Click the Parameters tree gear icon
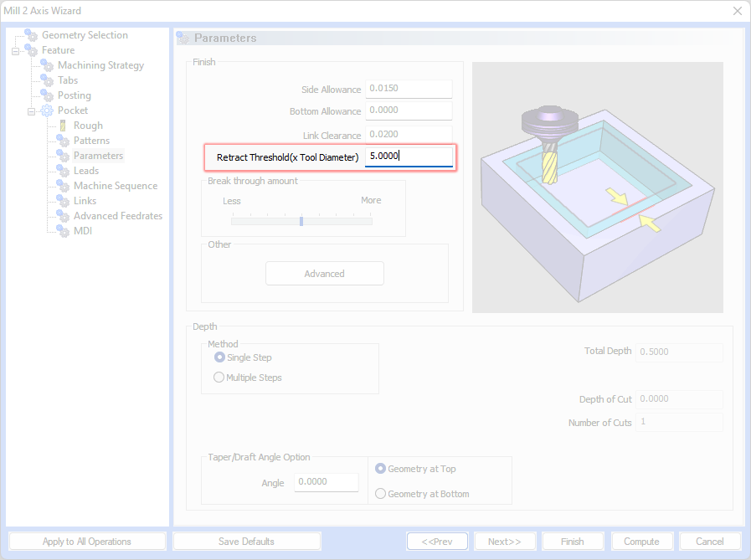 [63, 156]
